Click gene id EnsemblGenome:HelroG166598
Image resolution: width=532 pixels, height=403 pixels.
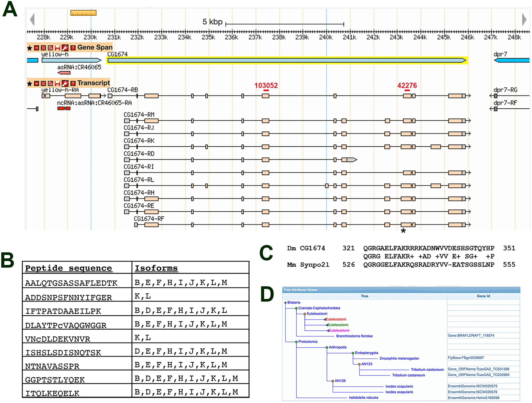click(473, 398)
